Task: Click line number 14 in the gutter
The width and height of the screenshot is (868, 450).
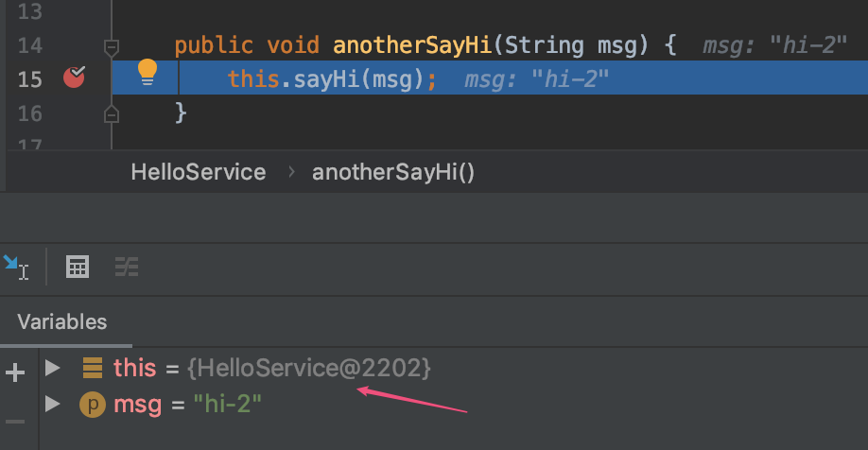Action: click(30, 45)
